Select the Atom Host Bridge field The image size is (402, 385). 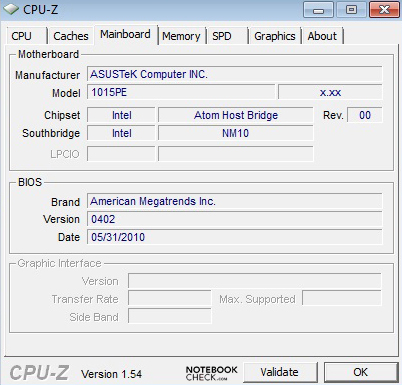(236, 115)
